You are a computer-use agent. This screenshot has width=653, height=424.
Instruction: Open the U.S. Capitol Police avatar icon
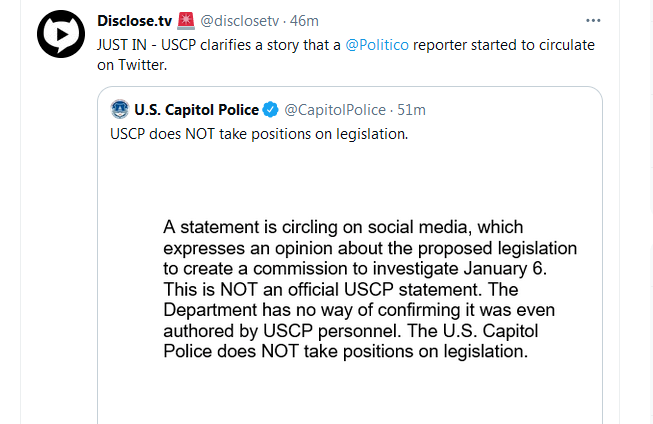[120, 110]
